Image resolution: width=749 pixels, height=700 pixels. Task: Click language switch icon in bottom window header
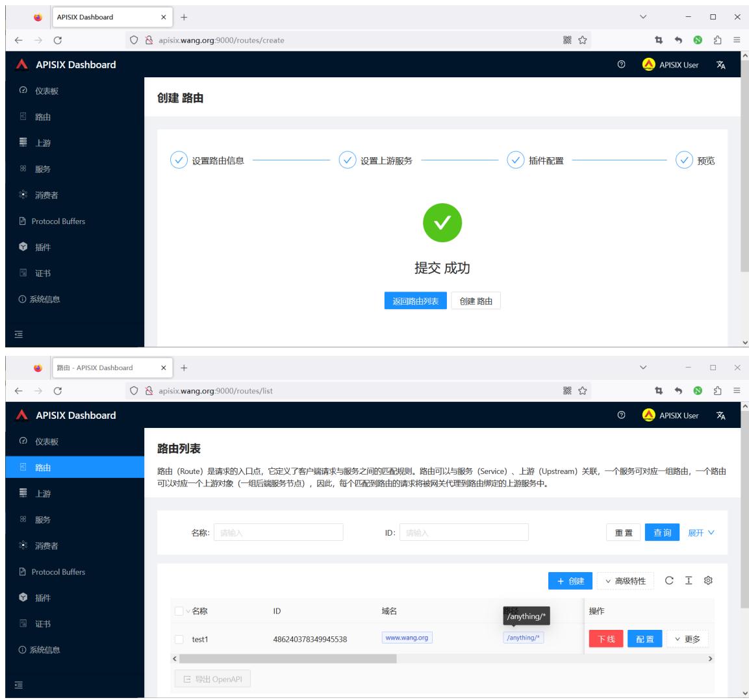(x=721, y=416)
